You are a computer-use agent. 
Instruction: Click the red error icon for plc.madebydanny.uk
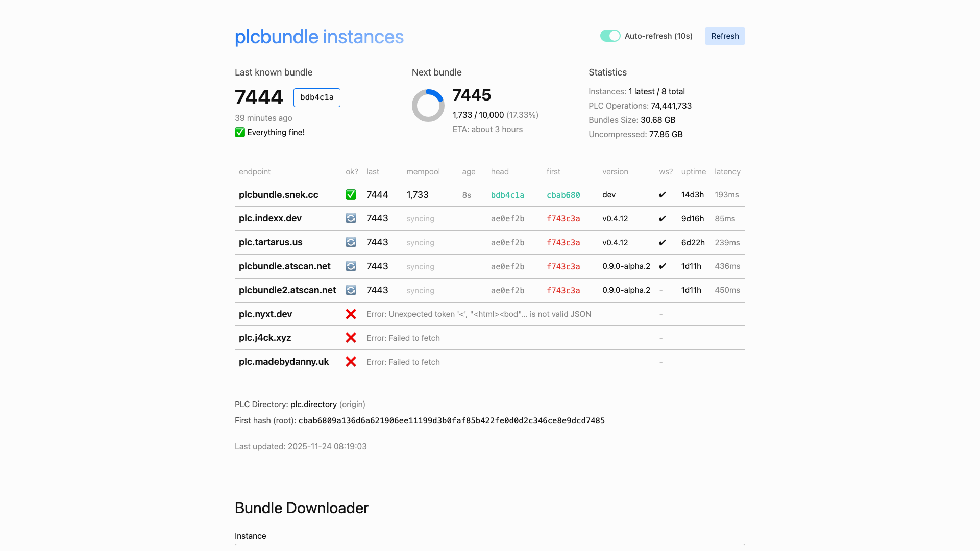tap(351, 362)
